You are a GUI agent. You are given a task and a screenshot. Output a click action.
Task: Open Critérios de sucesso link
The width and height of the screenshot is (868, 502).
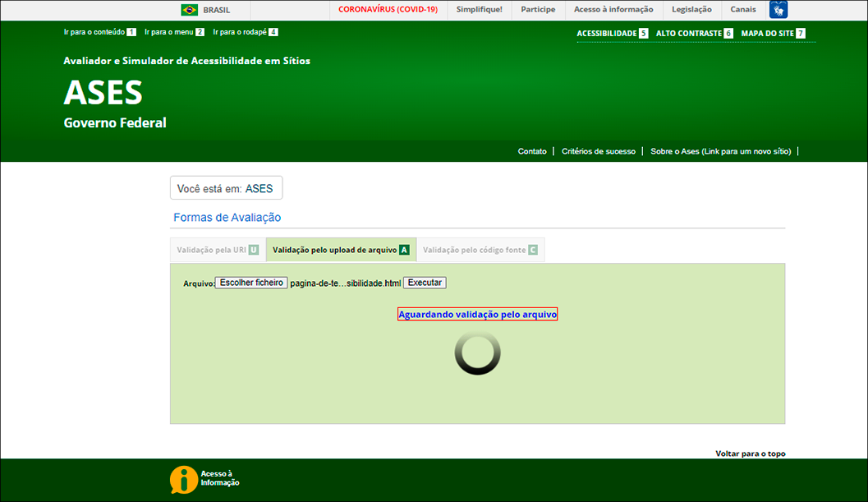click(598, 151)
